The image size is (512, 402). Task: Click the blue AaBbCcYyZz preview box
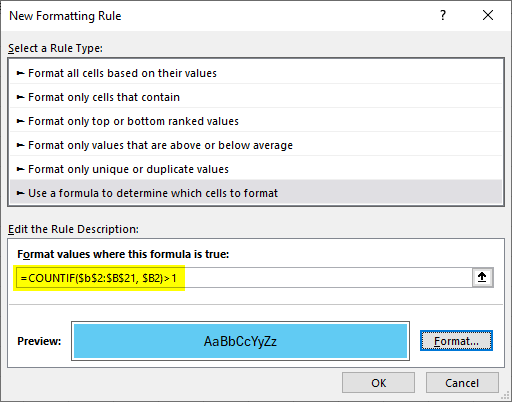240,341
